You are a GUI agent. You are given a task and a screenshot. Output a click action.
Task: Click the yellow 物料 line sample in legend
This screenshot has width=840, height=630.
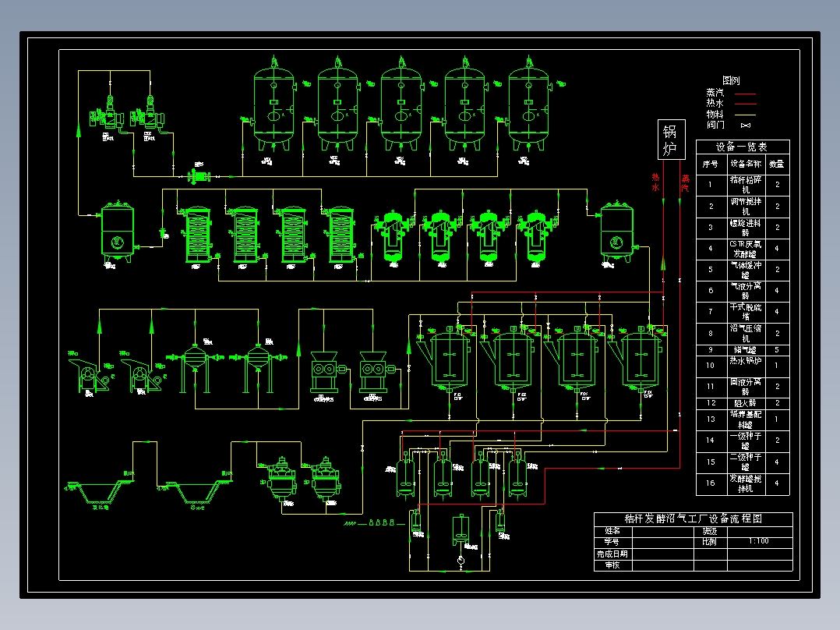tap(745, 115)
